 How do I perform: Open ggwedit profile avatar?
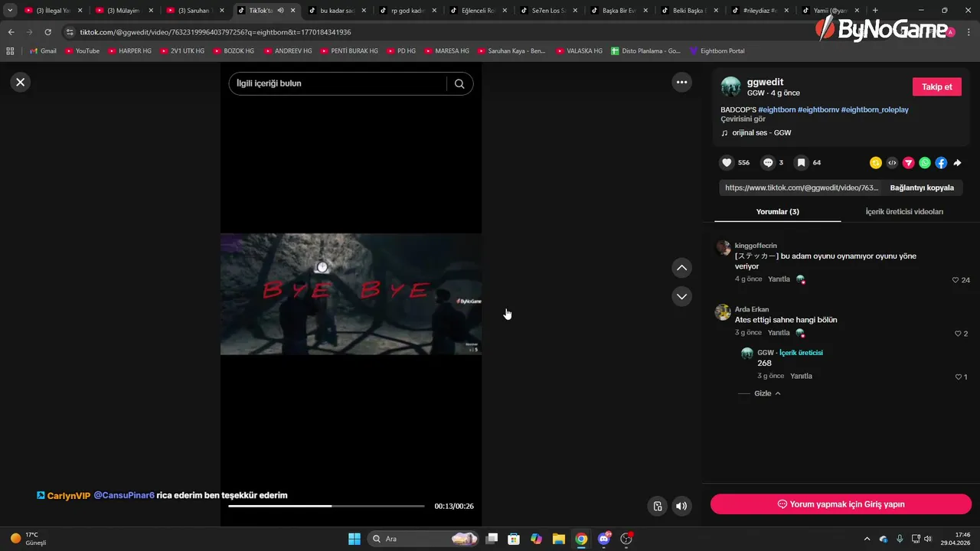pyautogui.click(x=731, y=86)
